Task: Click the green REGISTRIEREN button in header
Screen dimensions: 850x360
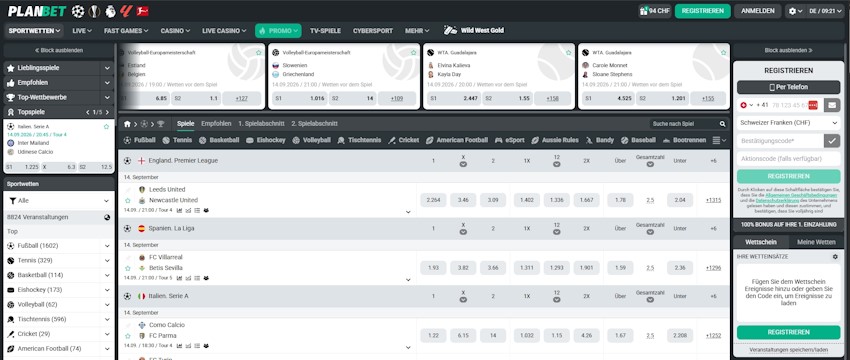Action: [703, 11]
